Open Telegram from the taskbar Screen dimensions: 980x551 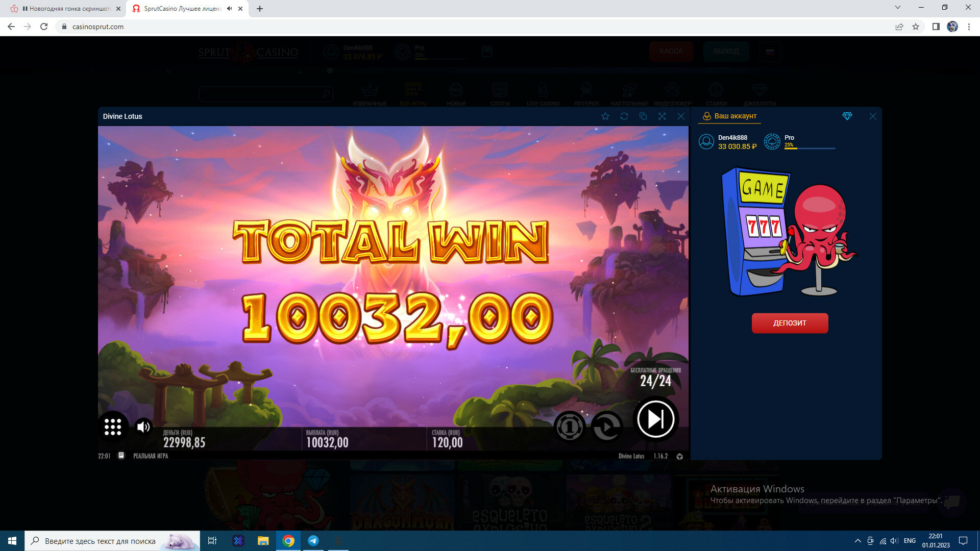pos(313,541)
